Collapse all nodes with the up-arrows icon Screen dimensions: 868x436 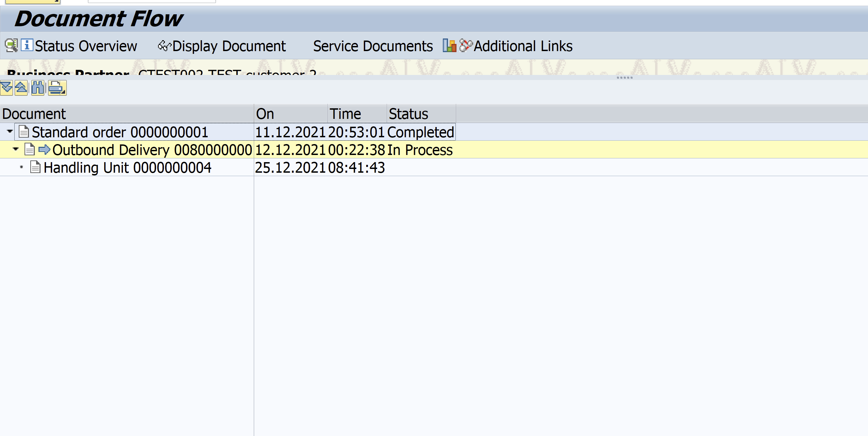click(x=21, y=88)
